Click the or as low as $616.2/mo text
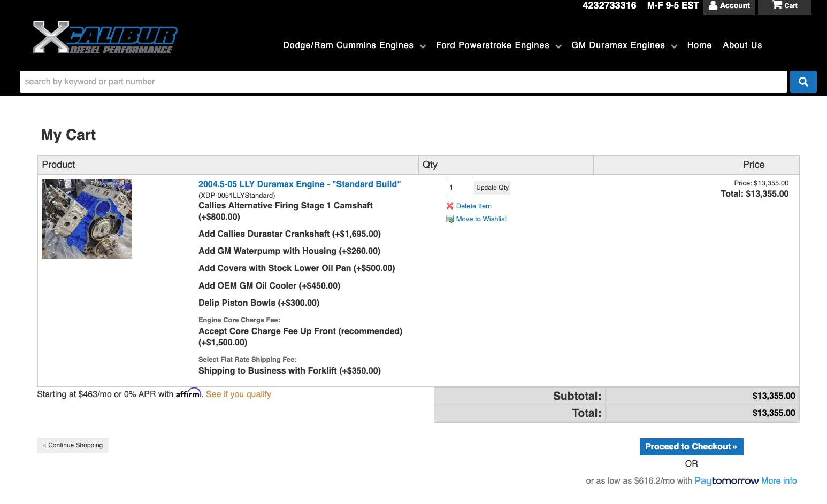This screenshot has height=504, width=827. click(639, 481)
